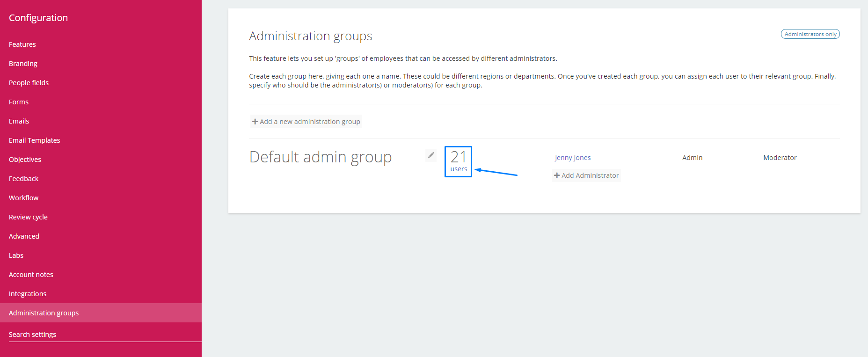Open Review cycle settings
The height and width of the screenshot is (357, 868).
click(x=28, y=217)
